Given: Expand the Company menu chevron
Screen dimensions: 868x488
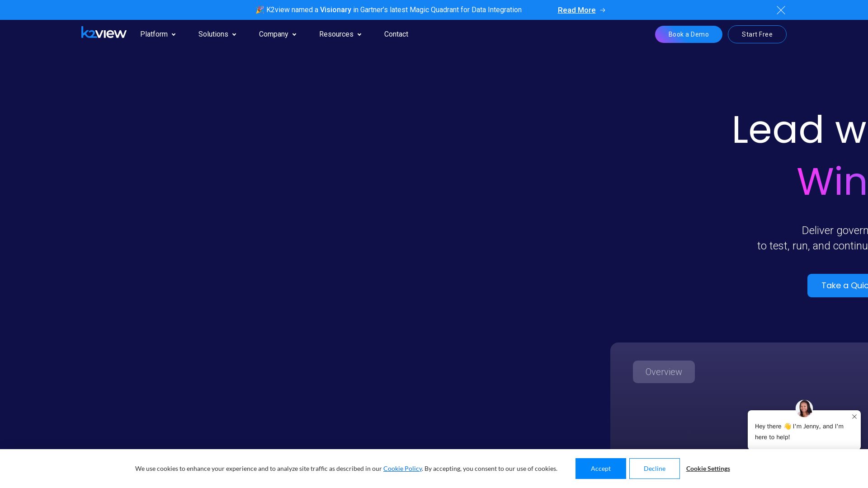Looking at the screenshot, I should (294, 35).
